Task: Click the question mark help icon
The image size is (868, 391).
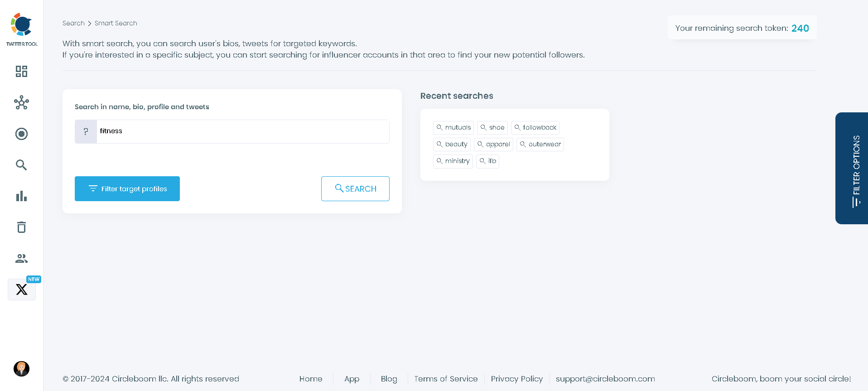Action: (x=86, y=131)
